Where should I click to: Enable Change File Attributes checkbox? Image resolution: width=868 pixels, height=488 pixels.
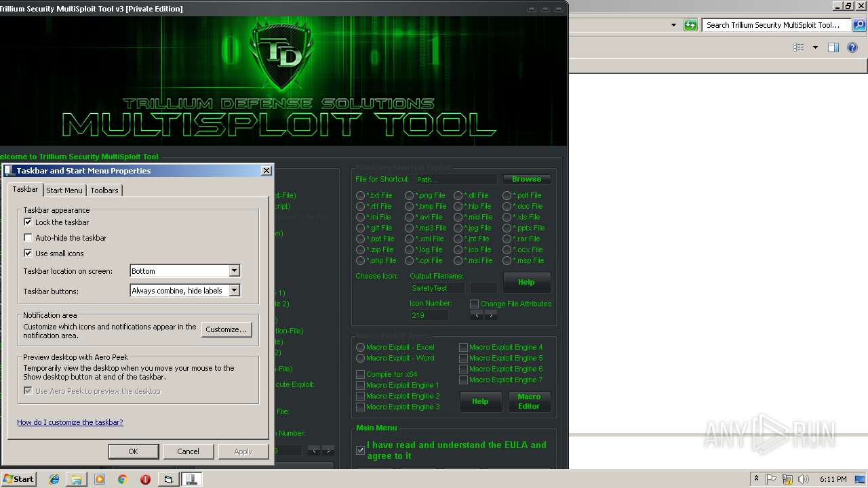pos(474,304)
